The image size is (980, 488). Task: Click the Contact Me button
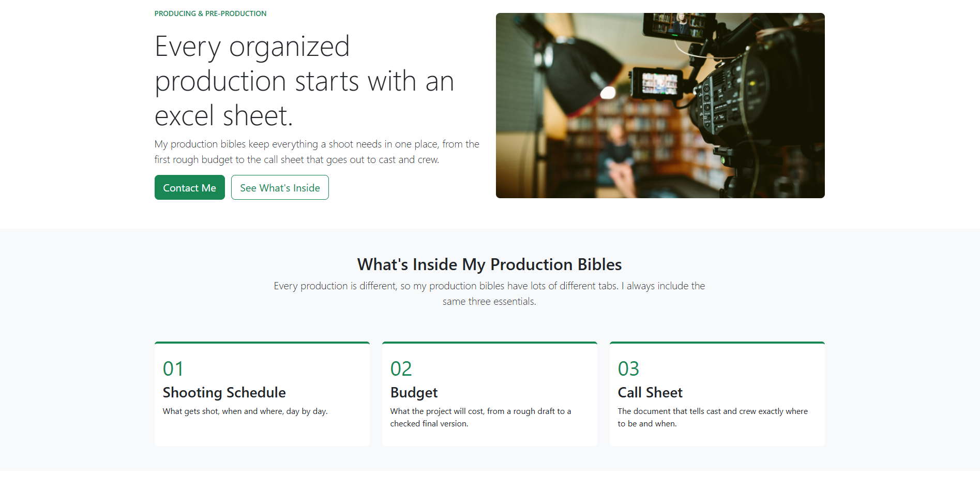[x=189, y=187]
